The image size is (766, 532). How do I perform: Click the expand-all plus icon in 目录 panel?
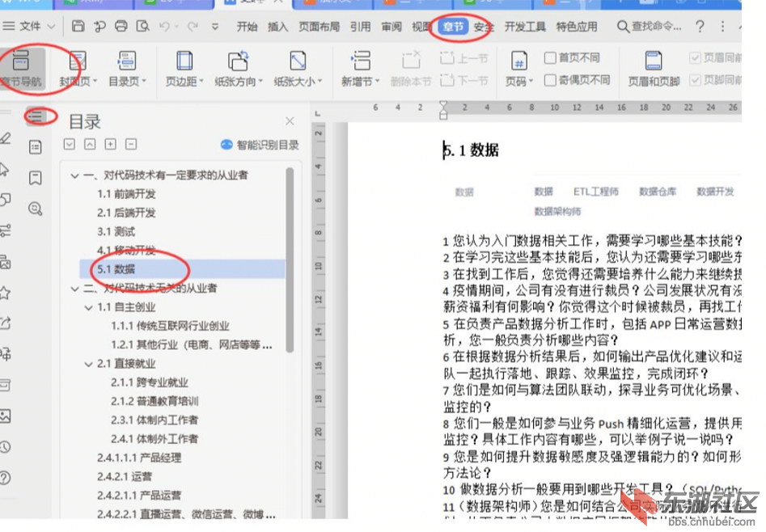[110, 144]
